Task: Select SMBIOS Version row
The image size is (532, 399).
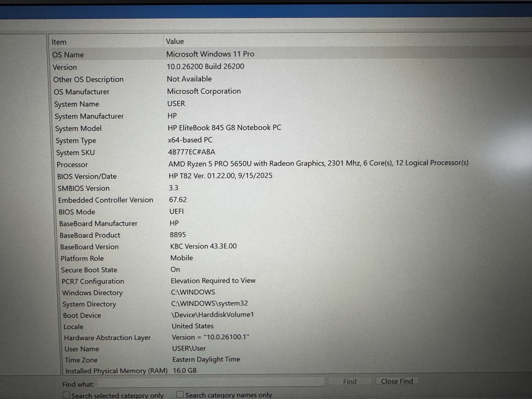Action: (x=83, y=188)
